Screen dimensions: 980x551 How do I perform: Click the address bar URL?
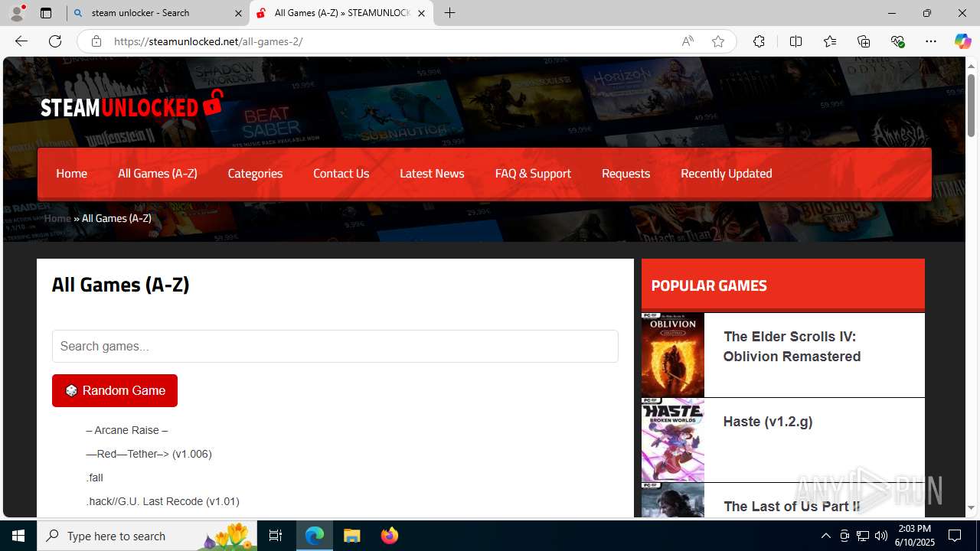[x=208, y=41]
